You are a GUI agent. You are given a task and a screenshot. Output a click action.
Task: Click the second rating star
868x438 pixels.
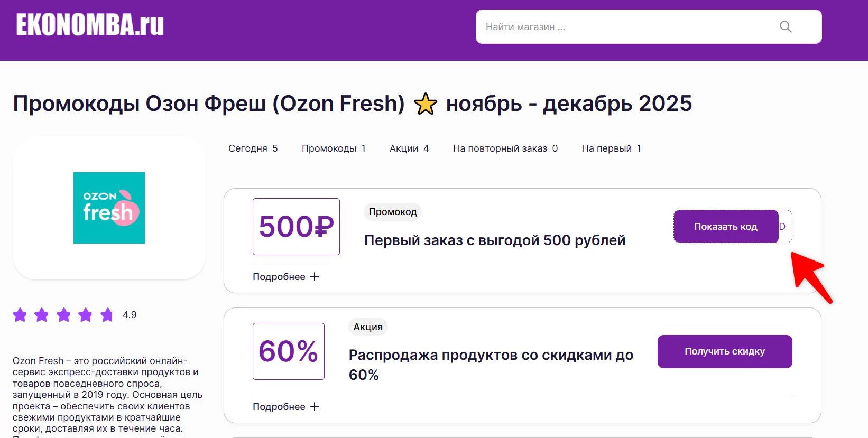41,315
